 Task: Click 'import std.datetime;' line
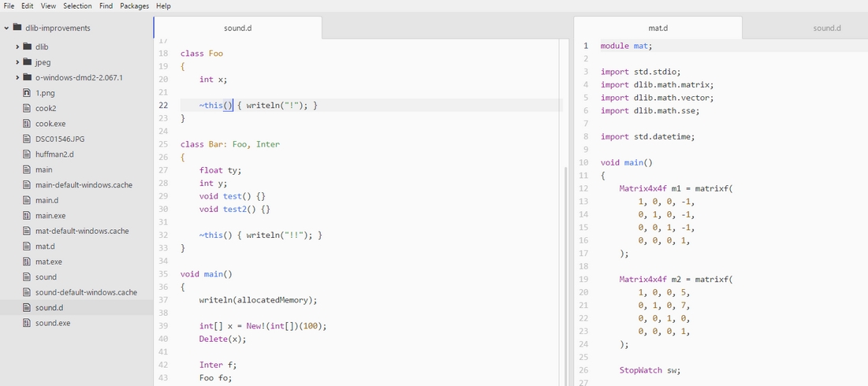(x=647, y=136)
